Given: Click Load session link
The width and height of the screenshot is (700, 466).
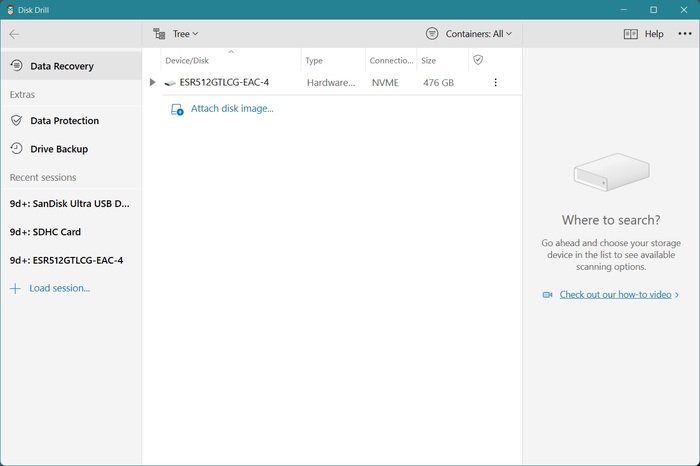Looking at the screenshot, I should 59,288.
